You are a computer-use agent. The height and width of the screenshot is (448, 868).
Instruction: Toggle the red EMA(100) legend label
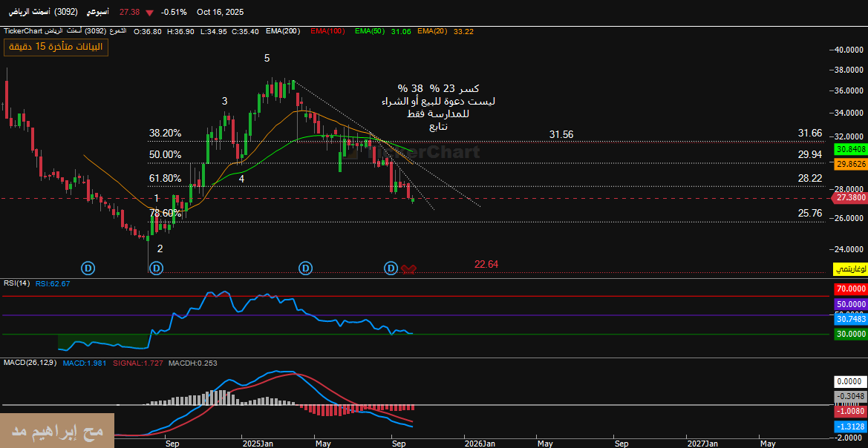pos(327,31)
